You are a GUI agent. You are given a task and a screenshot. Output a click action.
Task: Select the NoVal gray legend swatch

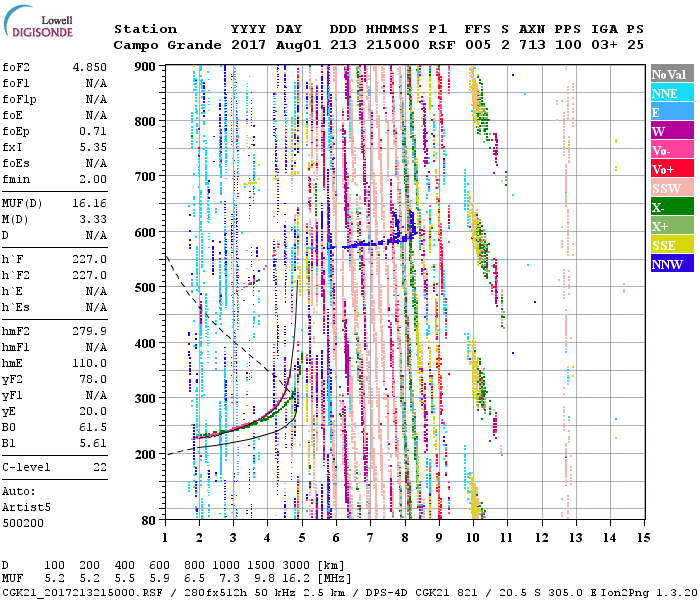pos(670,75)
